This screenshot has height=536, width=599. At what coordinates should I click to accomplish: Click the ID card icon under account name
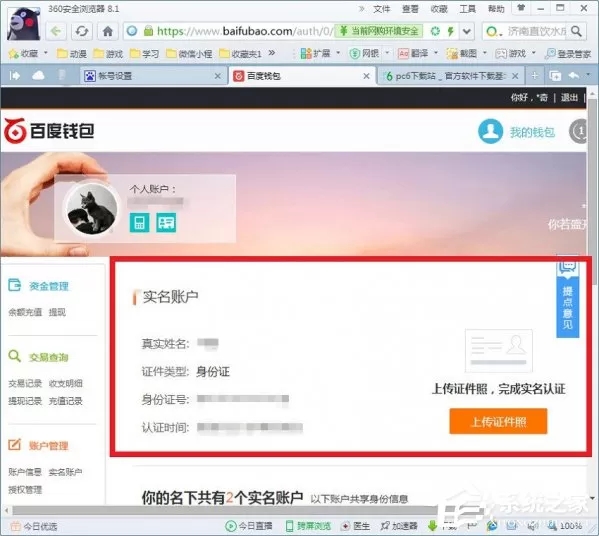pyautogui.click(x=166, y=222)
